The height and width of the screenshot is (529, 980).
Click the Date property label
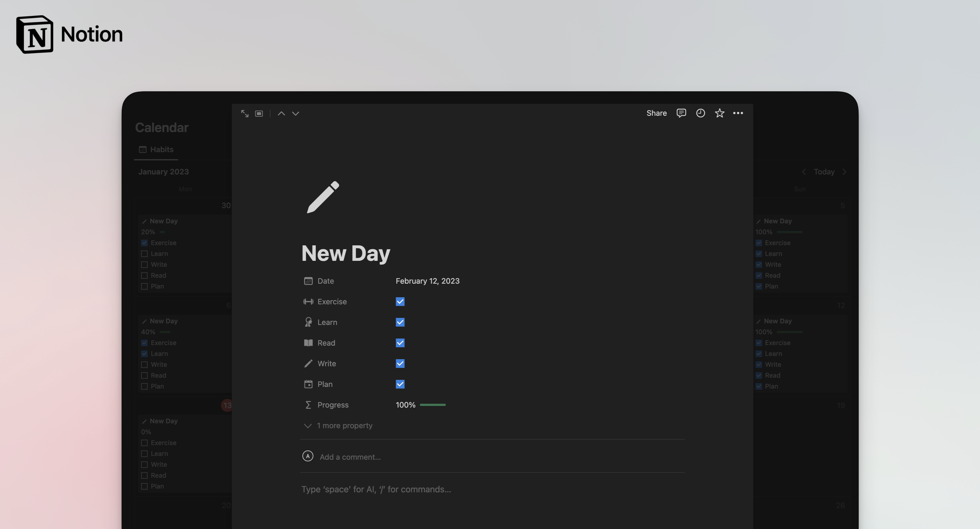pyautogui.click(x=326, y=281)
